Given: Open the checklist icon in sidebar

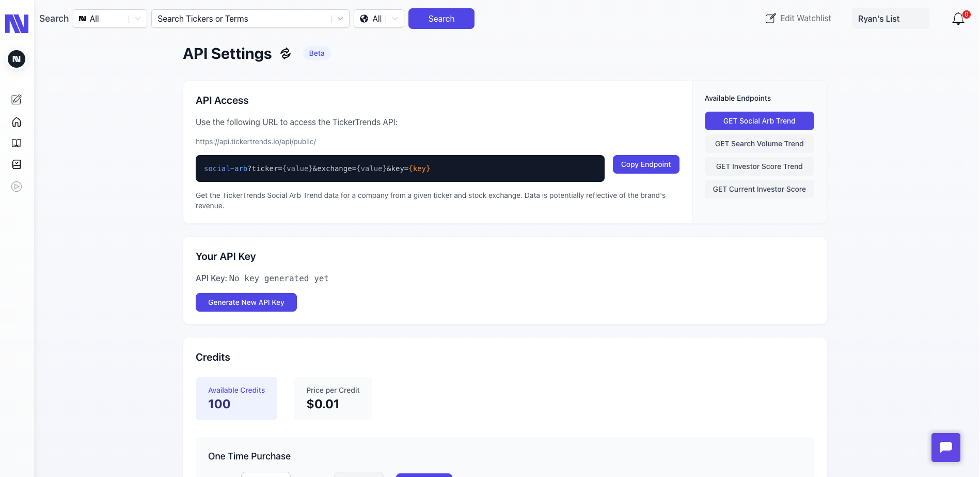Looking at the screenshot, I should [17, 164].
